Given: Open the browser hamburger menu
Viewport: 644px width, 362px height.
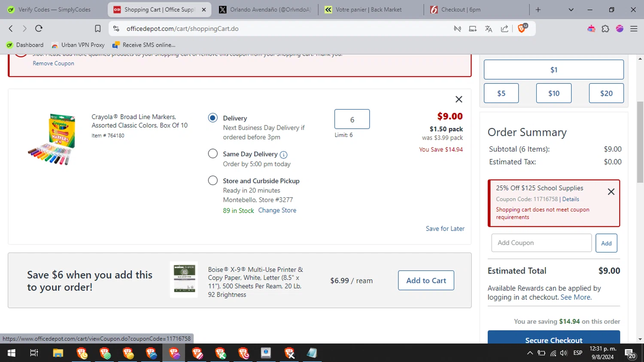Looking at the screenshot, I should [634, 29].
